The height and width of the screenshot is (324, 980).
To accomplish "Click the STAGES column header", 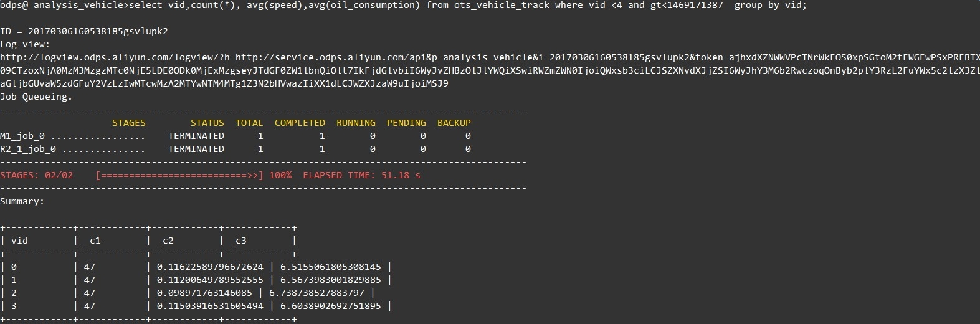I will (x=128, y=123).
